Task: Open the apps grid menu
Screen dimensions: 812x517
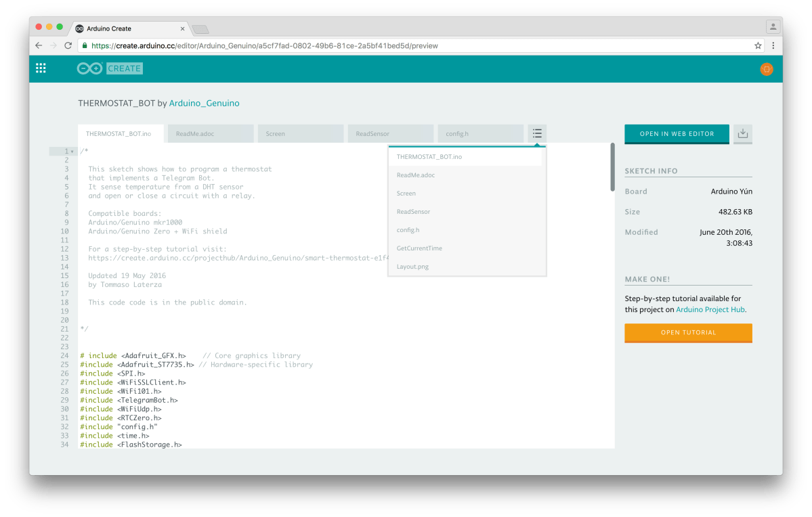Action: pyautogui.click(x=41, y=68)
